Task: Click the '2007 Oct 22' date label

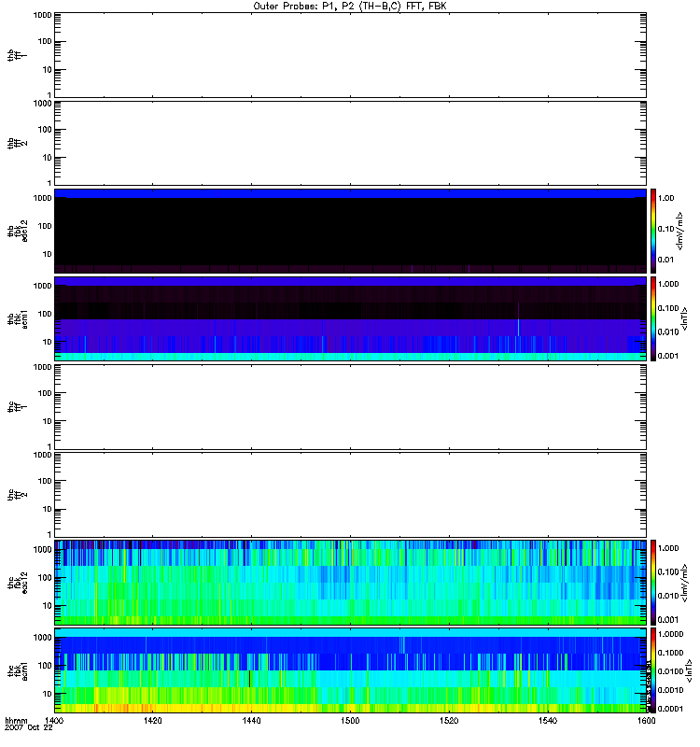Action: tap(27, 729)
